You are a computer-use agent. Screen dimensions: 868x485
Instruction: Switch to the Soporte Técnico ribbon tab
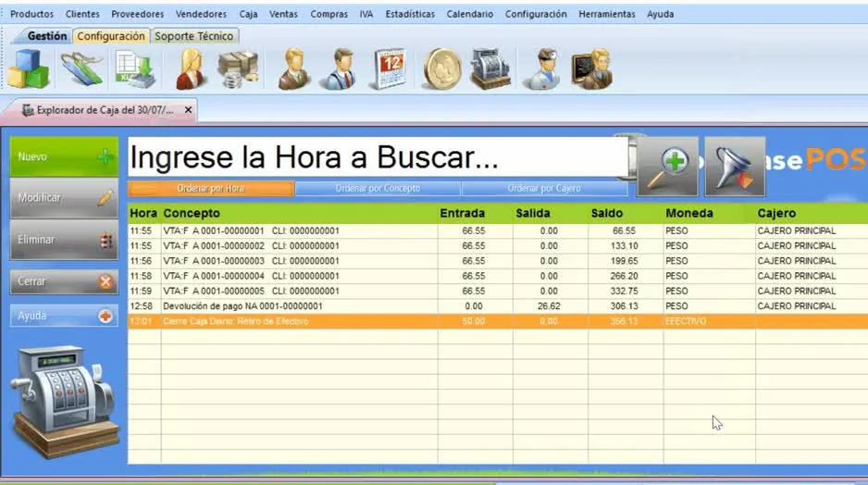(193, 36)
